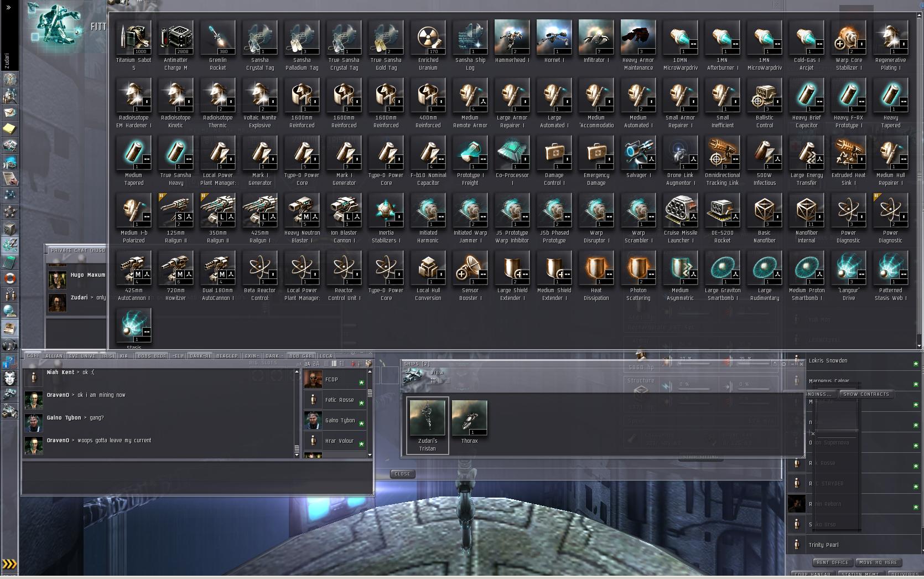Select Trinity Pearl in the guest list

(854, 545)
